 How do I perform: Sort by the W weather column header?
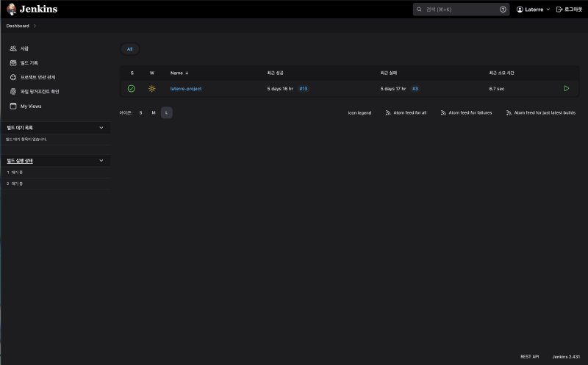[152, 73]
